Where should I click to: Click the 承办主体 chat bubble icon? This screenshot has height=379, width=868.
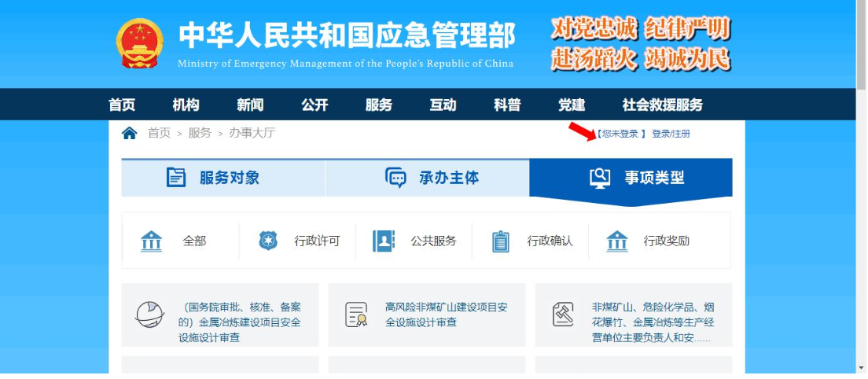[395, 178]
